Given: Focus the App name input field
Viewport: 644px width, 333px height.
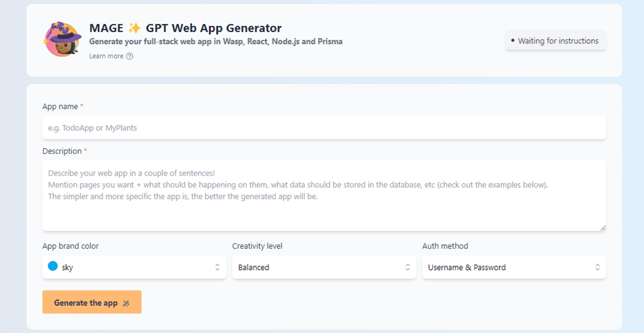Looking at the screenshot, I should point(324,127).
